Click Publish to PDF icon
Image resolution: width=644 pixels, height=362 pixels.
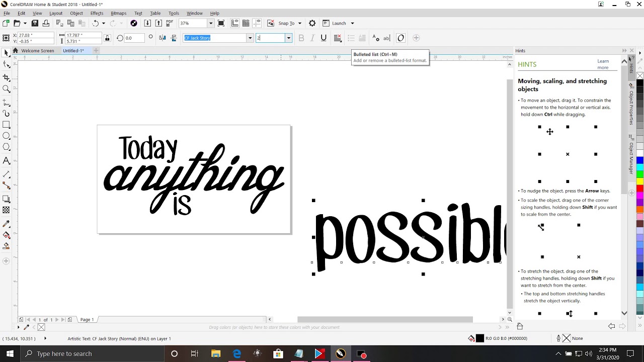click(170, 23)
